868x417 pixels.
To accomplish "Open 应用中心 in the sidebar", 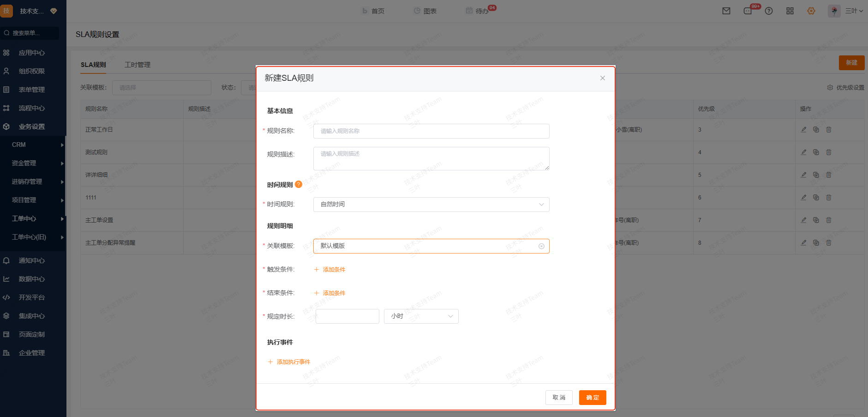I will pos(31,53).
